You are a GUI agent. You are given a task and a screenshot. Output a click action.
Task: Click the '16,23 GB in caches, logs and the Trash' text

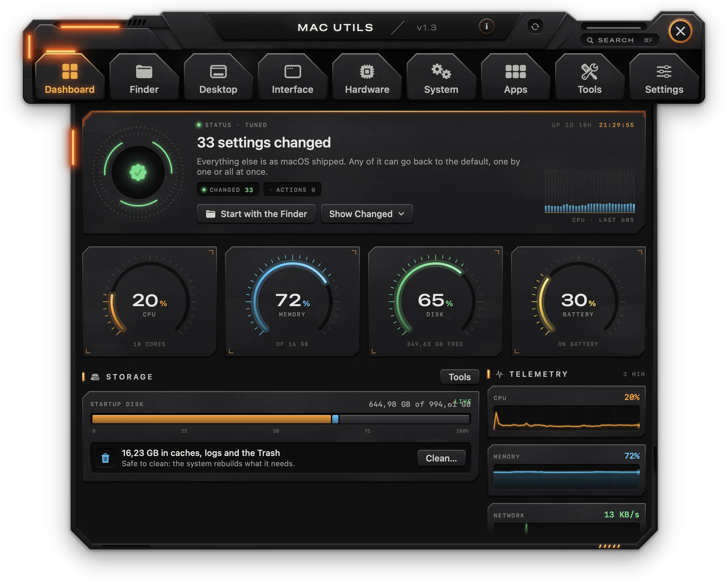pos(201,453)
